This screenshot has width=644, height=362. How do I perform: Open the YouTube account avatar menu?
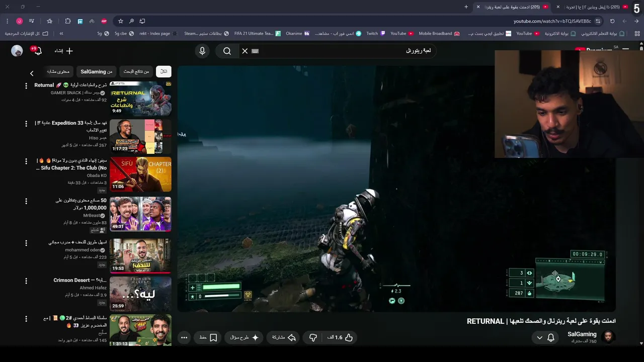17,51
